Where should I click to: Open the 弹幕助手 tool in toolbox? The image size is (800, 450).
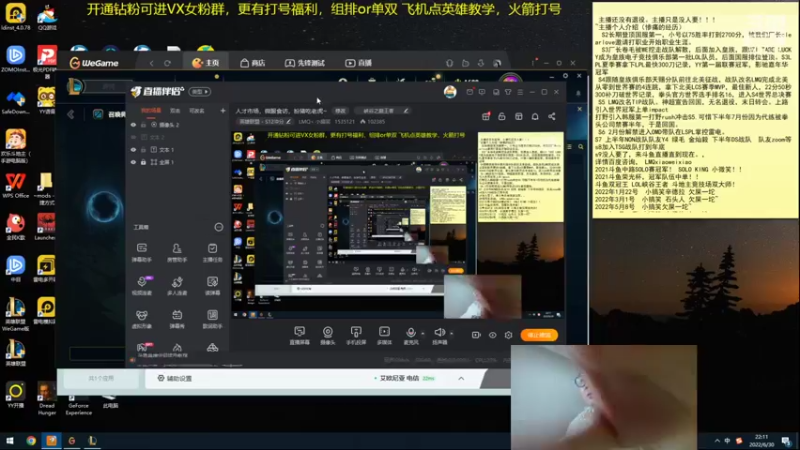pos(142,252)
